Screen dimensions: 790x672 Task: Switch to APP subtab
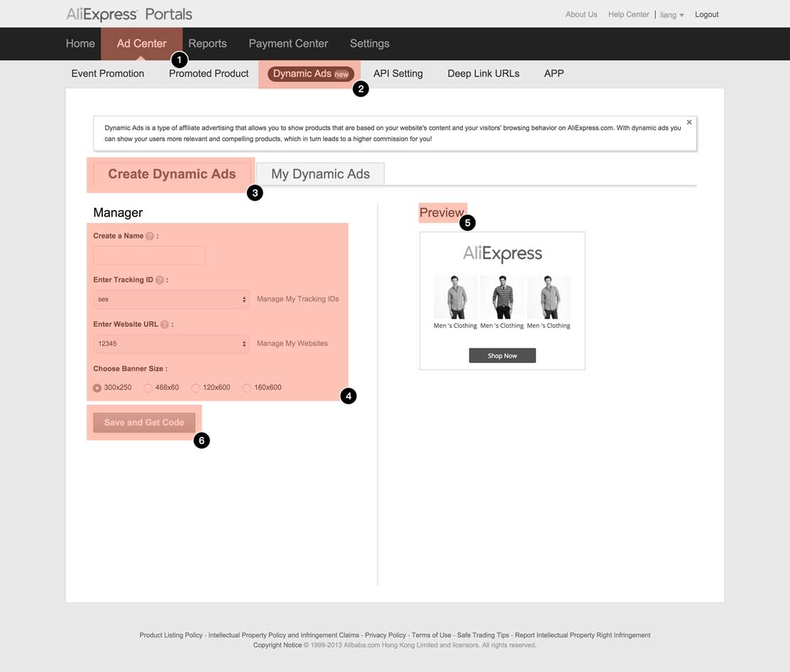[554, 74]
